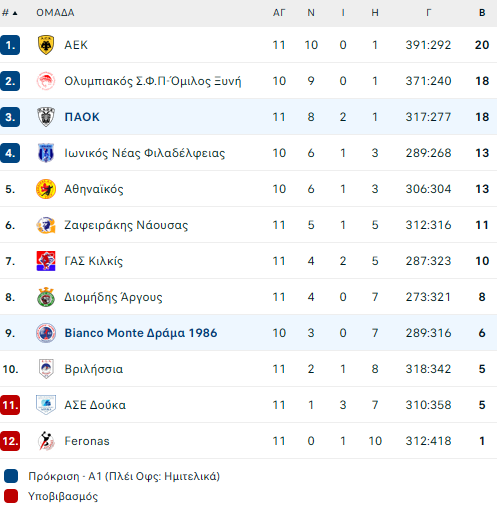Click the ΠΑΟΚ eagle logo
Viewport: 497px width, 508px height.
click(x=46, y=117)
